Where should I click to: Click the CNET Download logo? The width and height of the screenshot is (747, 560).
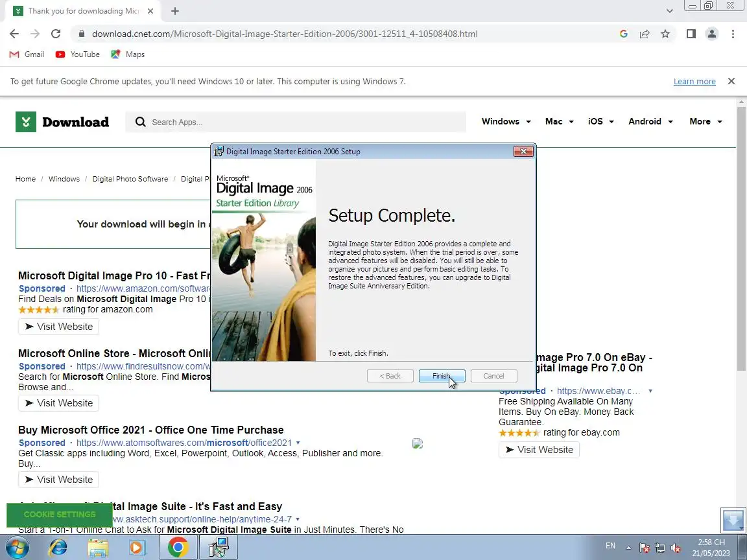coord(62,122)
